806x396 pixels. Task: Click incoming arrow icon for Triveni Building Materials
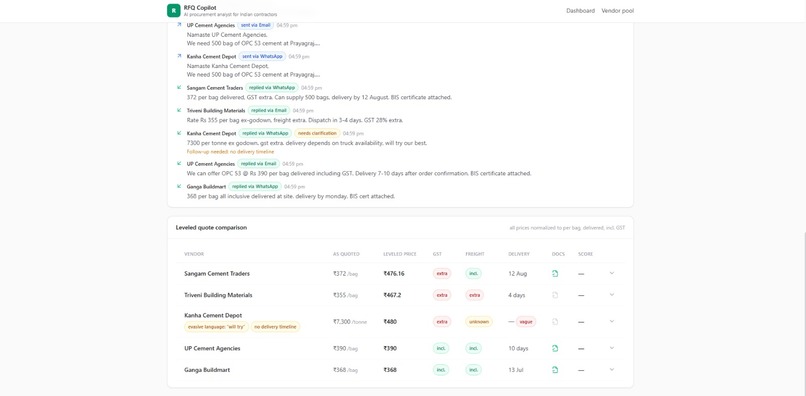point(179,110)
